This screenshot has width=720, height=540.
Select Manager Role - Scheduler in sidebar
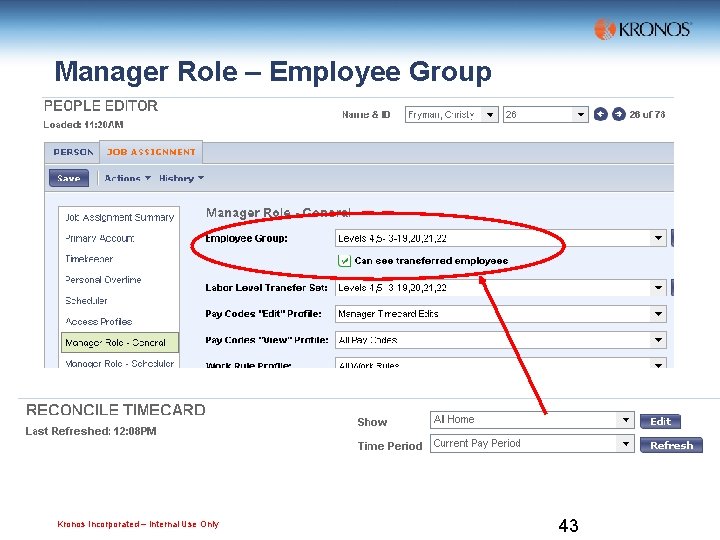pos(119,363)
